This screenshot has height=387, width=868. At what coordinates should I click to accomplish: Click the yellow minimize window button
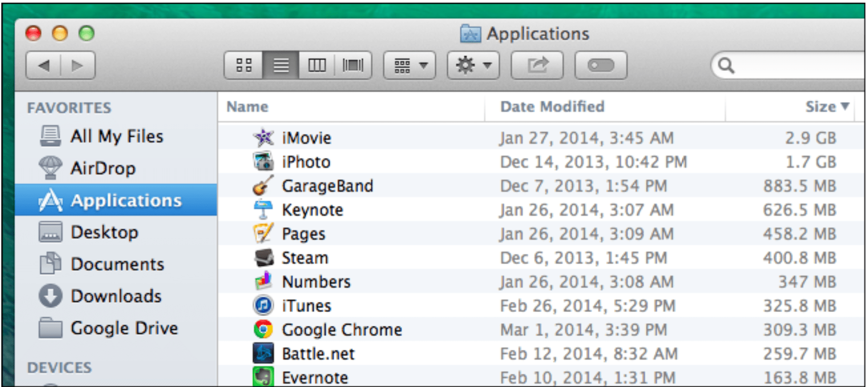(60, 33)
